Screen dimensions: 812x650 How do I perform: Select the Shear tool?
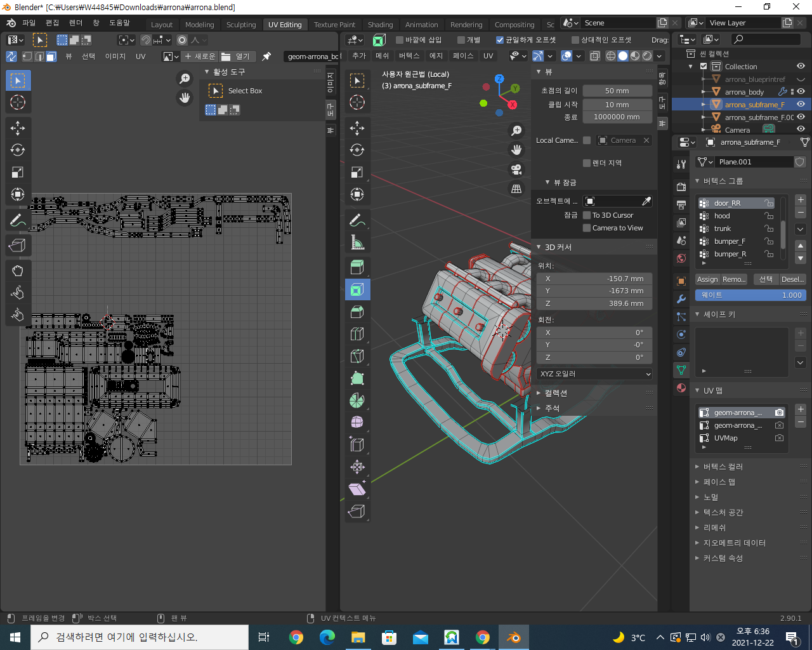pos(357,489)
